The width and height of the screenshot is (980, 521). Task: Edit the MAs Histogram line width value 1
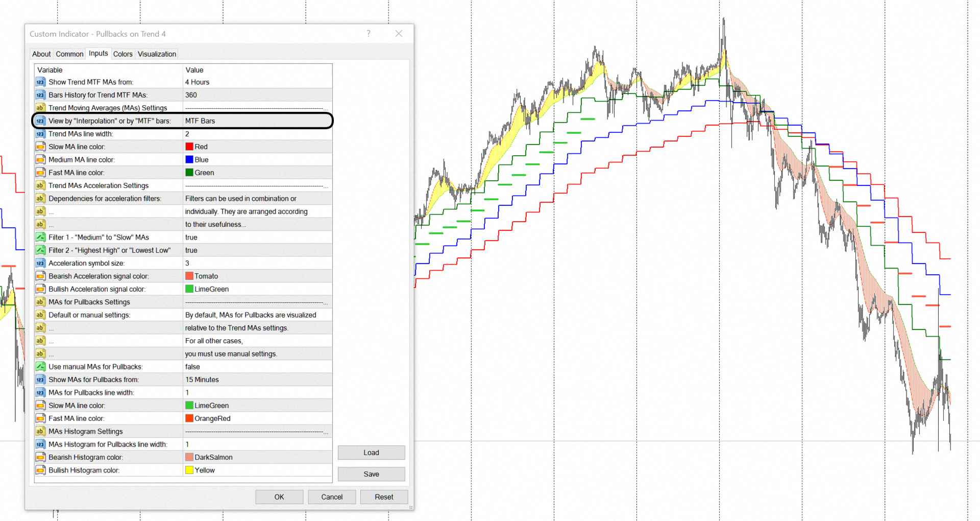(x=257, y=444)
